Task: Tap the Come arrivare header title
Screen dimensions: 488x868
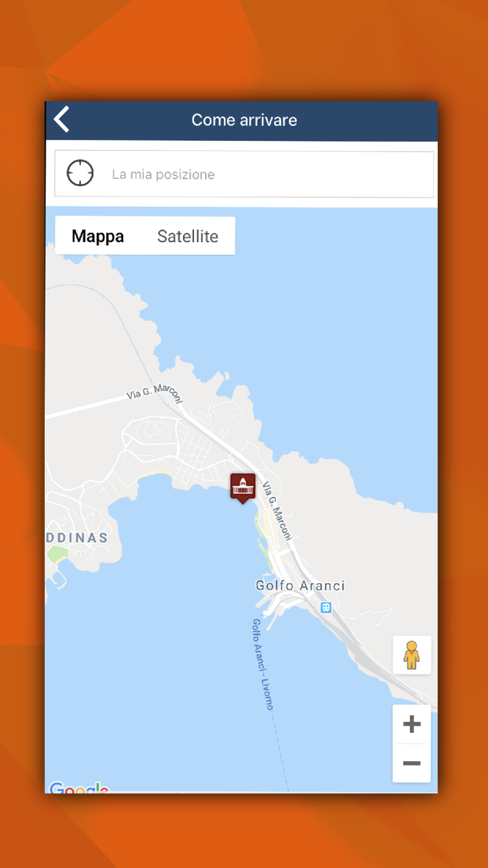Action: pos(244,120)
